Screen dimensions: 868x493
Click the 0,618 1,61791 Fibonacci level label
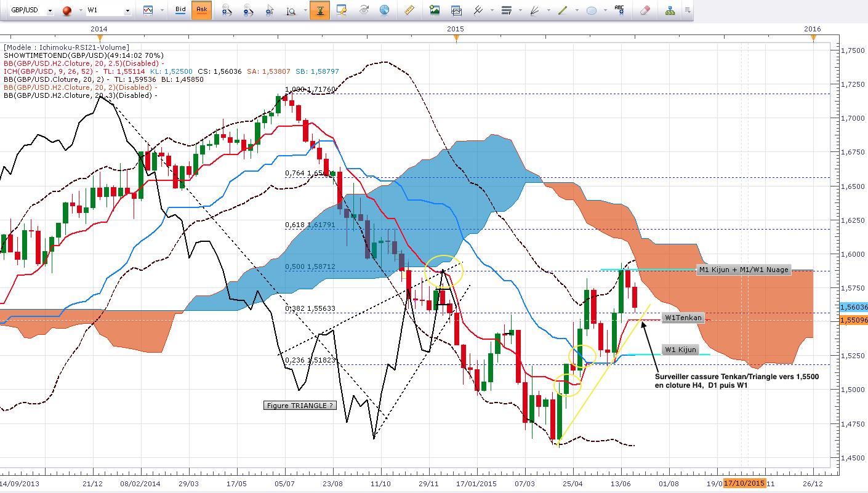coord(310,225)
